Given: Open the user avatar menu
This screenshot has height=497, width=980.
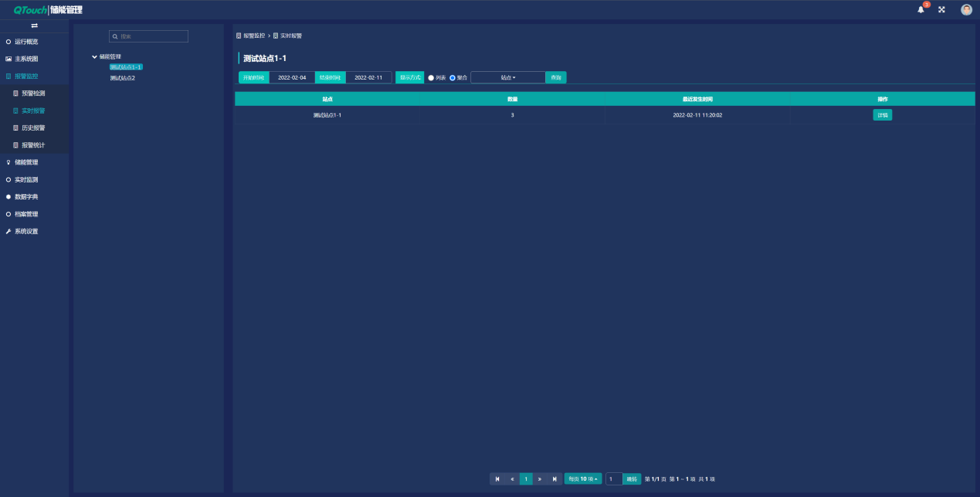Looking at the screenshot, I should (966, 9).
